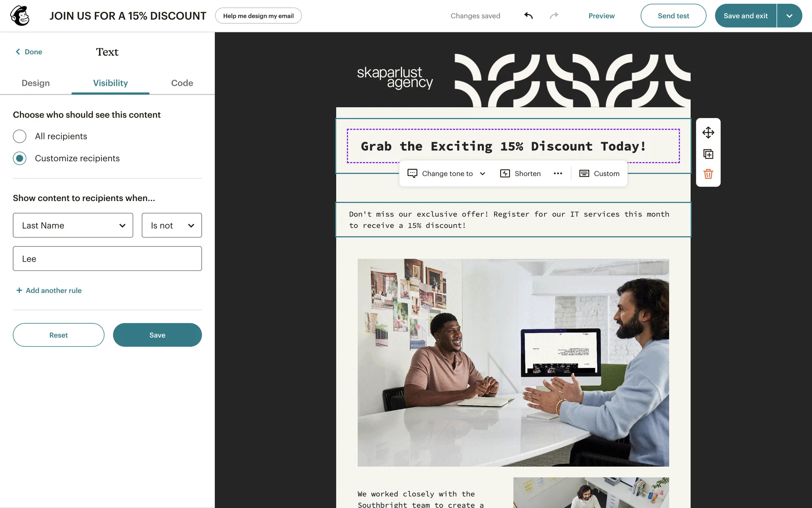Viewport: 812px width, 508px height.
Task: Click the undo arrow icon
Action: point(528,16)
